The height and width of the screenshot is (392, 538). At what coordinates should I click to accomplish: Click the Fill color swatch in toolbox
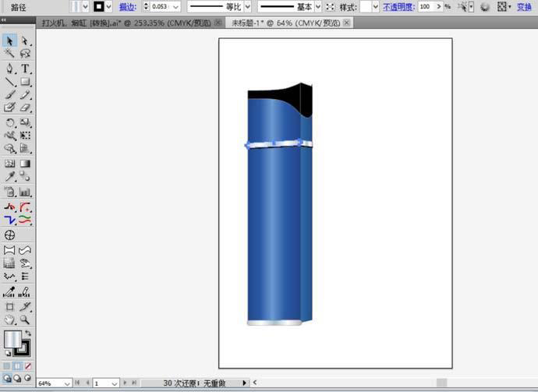[12, 340]
